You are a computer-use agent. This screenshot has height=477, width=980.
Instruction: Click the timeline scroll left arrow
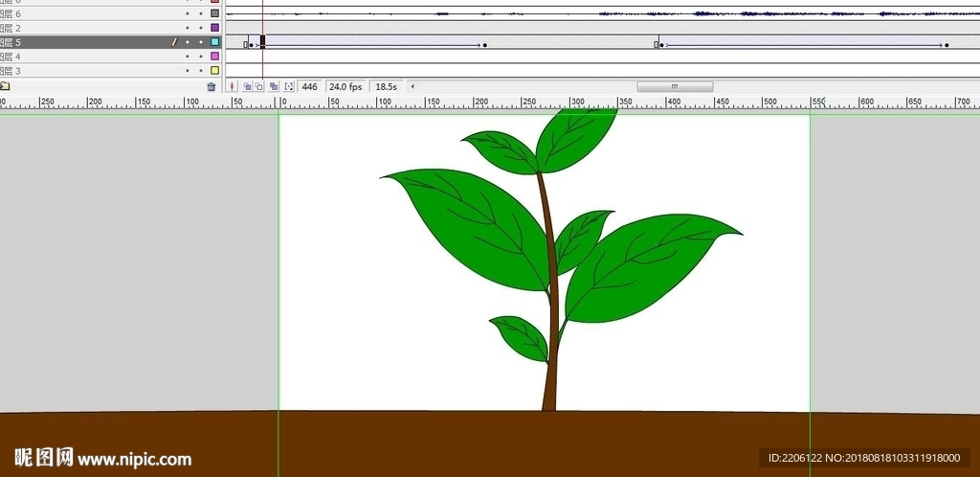pos(412,87)
